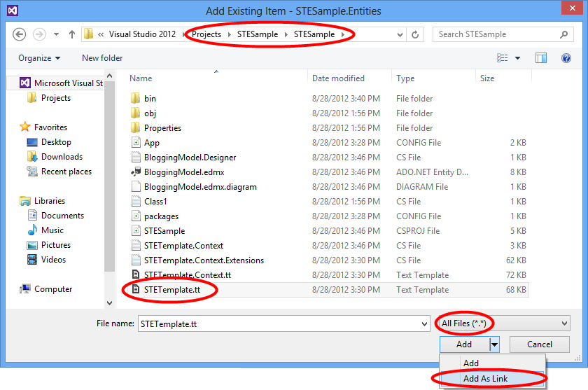Select the BloggingModel.edmx file icon
This screenshot has width=588, height=390.
[x=136, y=172]
